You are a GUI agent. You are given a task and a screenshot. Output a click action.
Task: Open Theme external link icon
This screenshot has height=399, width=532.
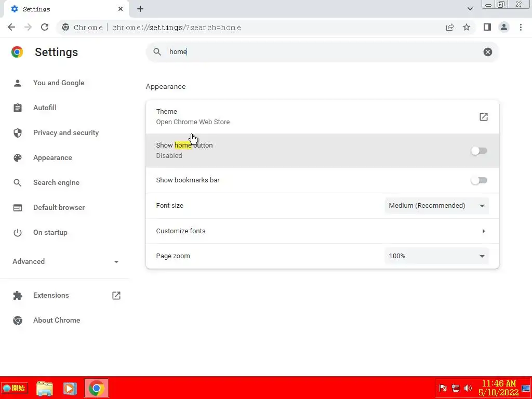(x=484, y=117)
